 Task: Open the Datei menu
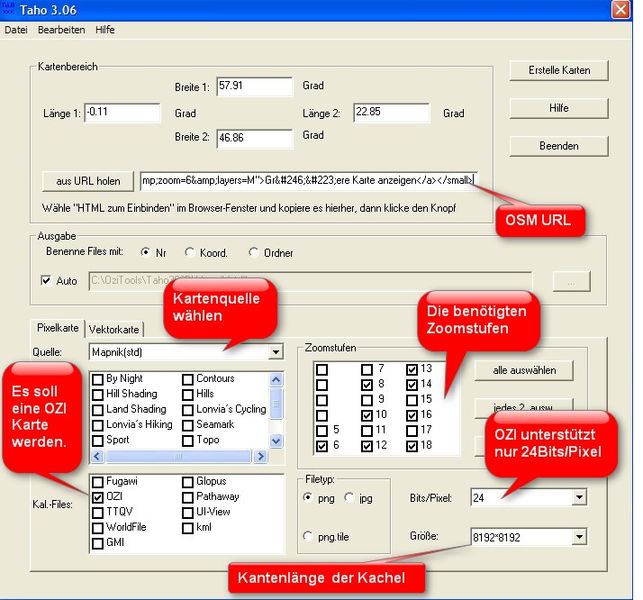(16, 30)
